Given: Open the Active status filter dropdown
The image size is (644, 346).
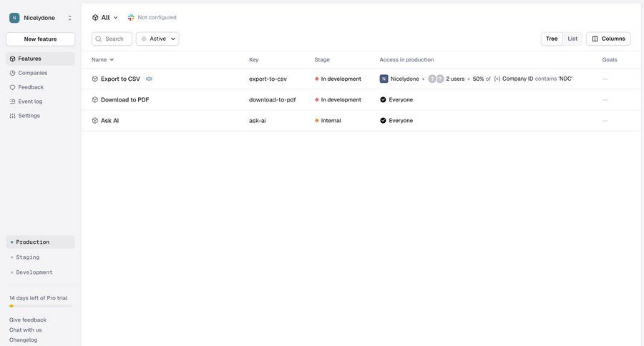Looking at the screenshot, I should (157, 39).
